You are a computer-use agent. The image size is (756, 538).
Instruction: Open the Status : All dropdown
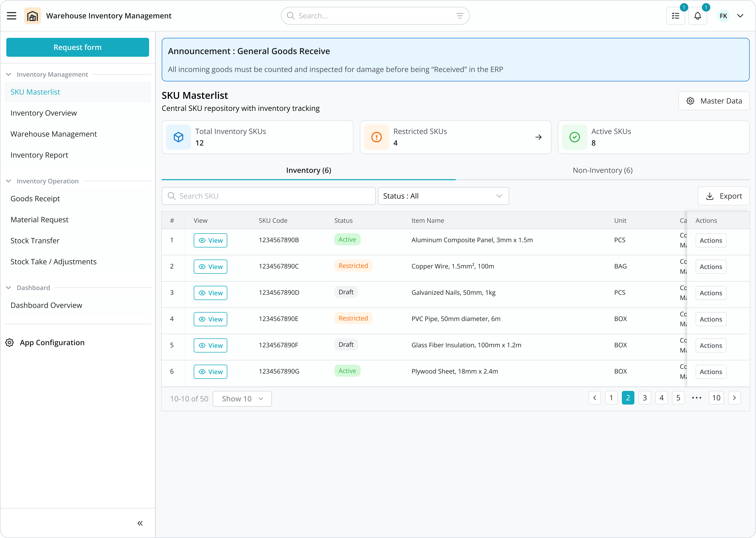point(443,196)
